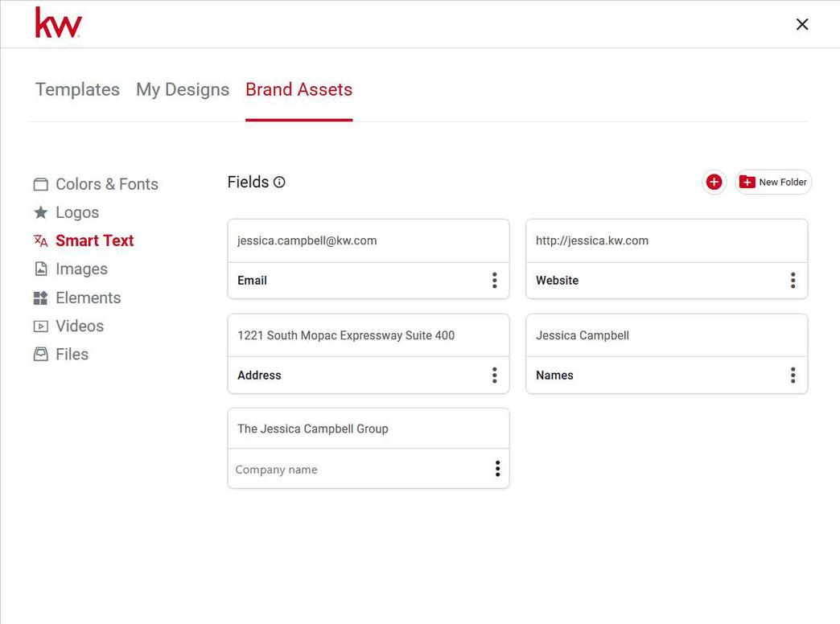Open Company name field options menu
Viewport: 840px width, 624px height.
(497, 469)
